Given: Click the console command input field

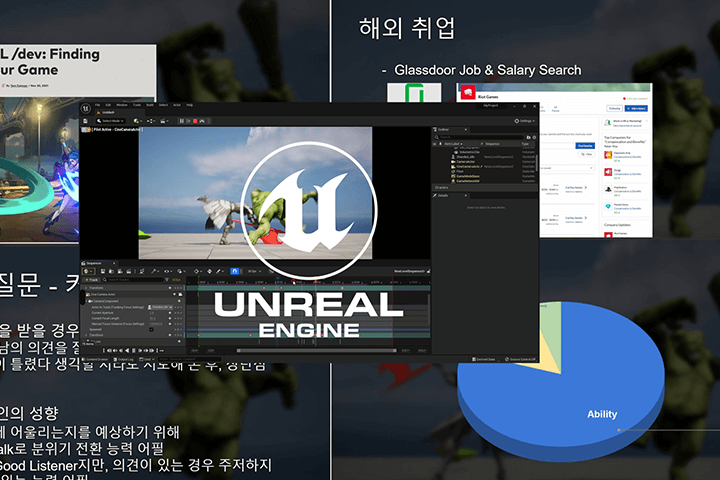Looking at the screenshot, I should tap(190, 359).
